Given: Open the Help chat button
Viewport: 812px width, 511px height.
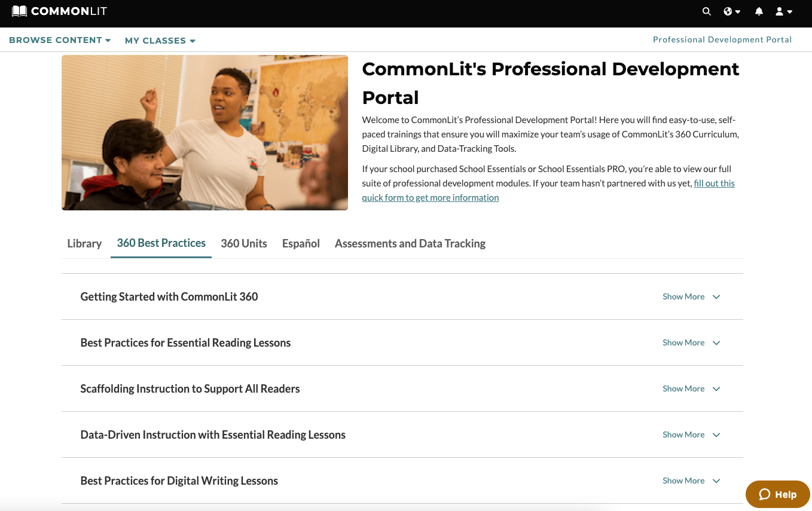Looking at the screenshot, I should click(x=778, y=494).
